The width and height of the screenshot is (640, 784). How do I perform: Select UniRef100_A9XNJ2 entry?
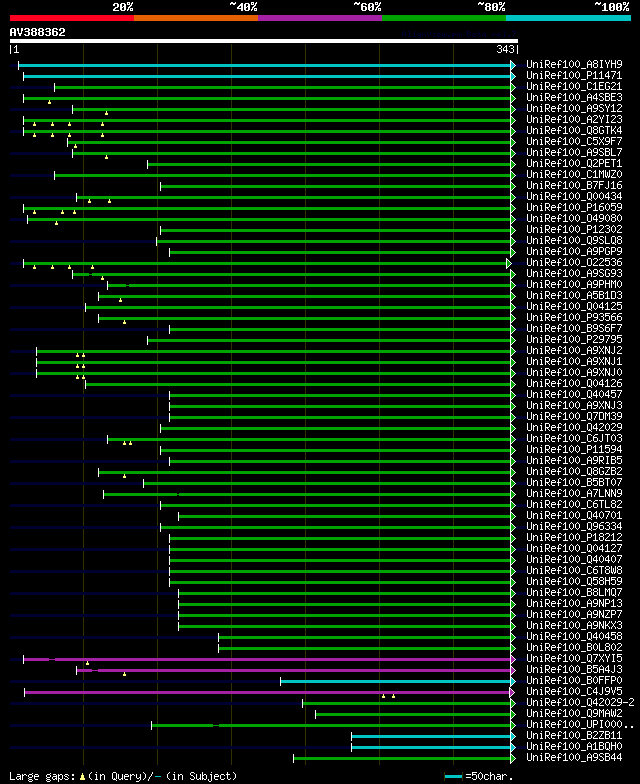(574, 350)
